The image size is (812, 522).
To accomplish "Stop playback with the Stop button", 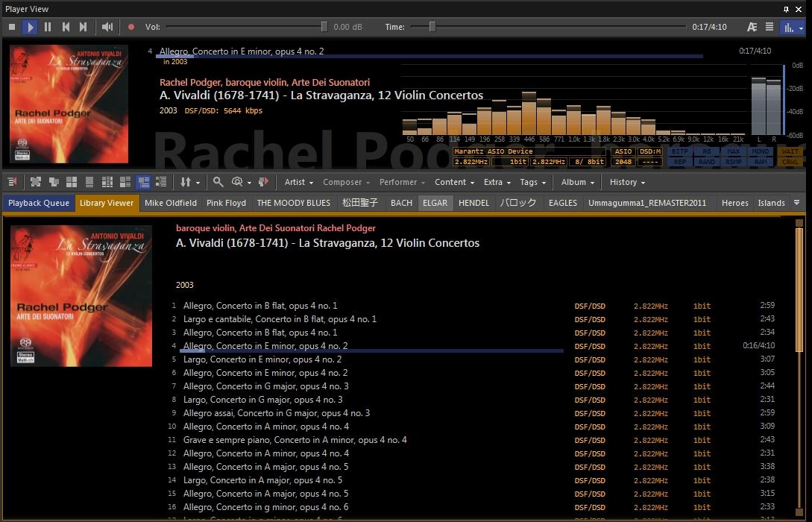I will click(12, 27).
